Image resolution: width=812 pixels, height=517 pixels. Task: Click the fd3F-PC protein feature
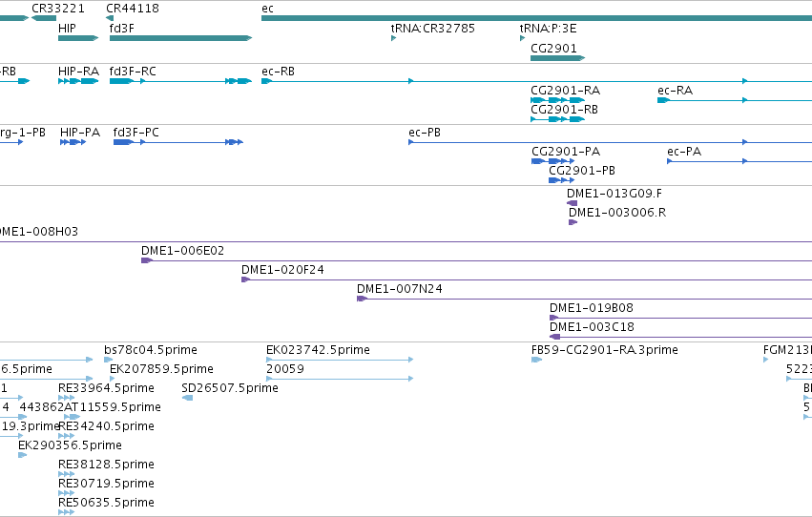178,142
